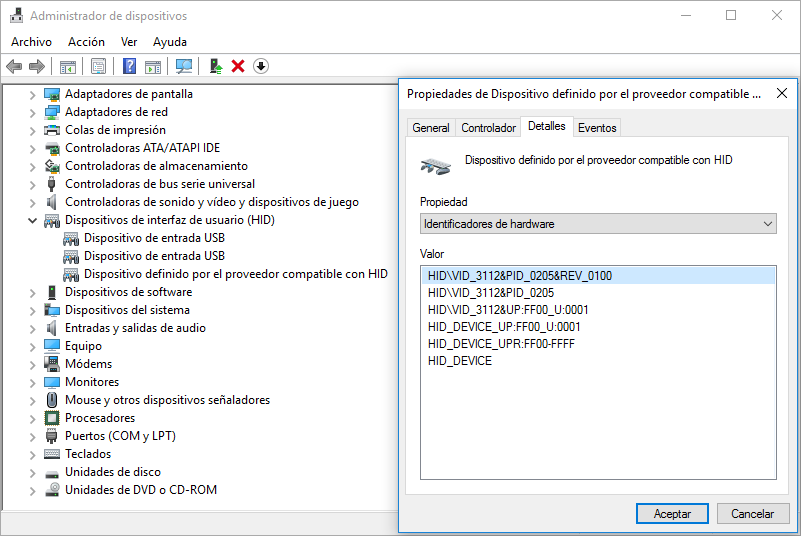Click the Controladoras de bus serie universal icon
This screenshot has width=801, height=536.
tap(52, 184)
